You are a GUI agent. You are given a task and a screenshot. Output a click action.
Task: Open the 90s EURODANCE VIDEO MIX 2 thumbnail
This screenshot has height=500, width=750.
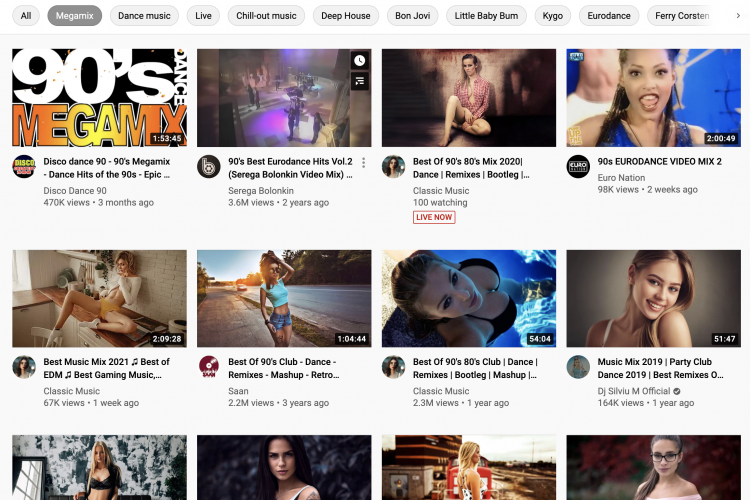(x=653, y=98)
